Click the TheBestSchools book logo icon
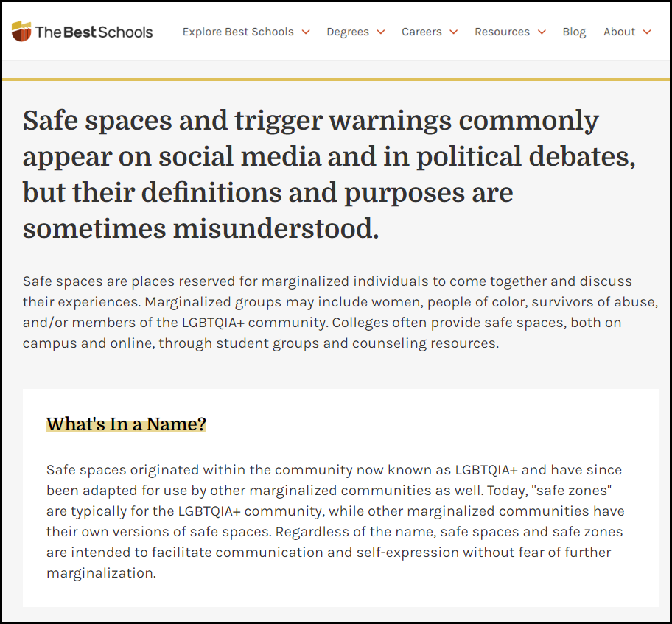This screenshot has width=672, height=624. tap(21, 32)
